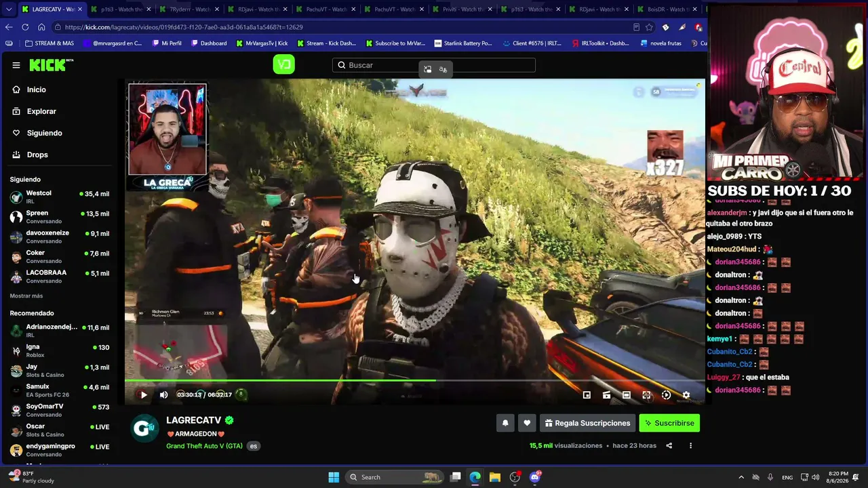Show hidden icons in the system tray
Screen dimensions: 868x488
tap(741, 477)
